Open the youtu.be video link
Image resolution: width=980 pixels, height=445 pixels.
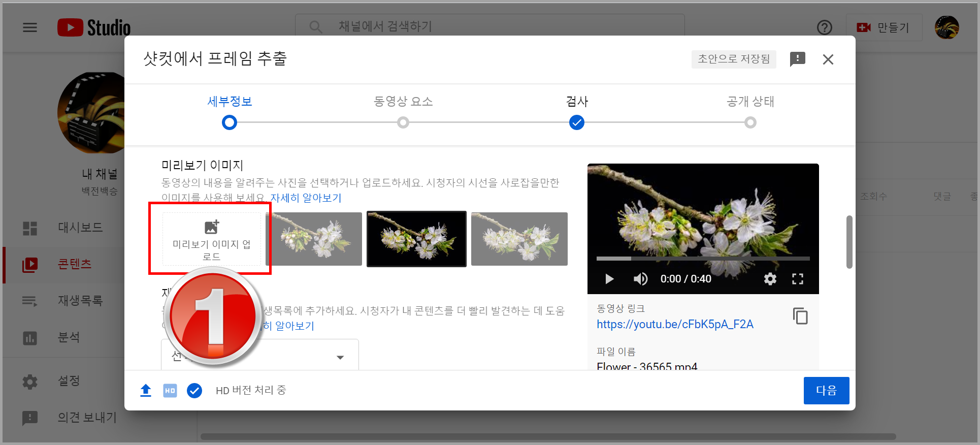tap(675, 324)
